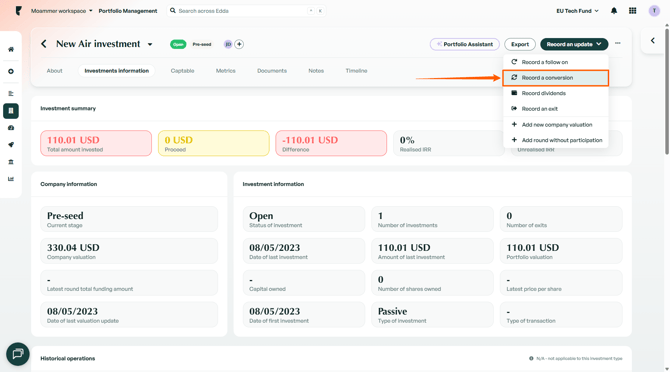Click the Date of last valuation update card

pos(129,315)
